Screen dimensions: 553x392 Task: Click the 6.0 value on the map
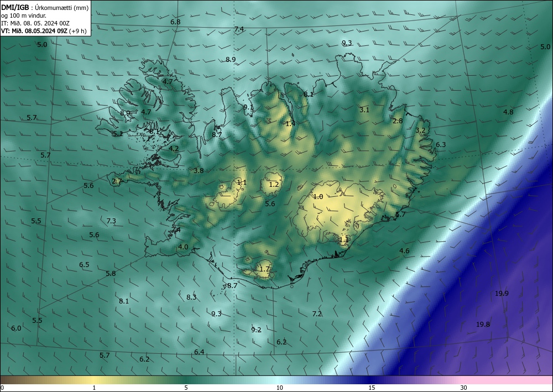pos(16,328)
